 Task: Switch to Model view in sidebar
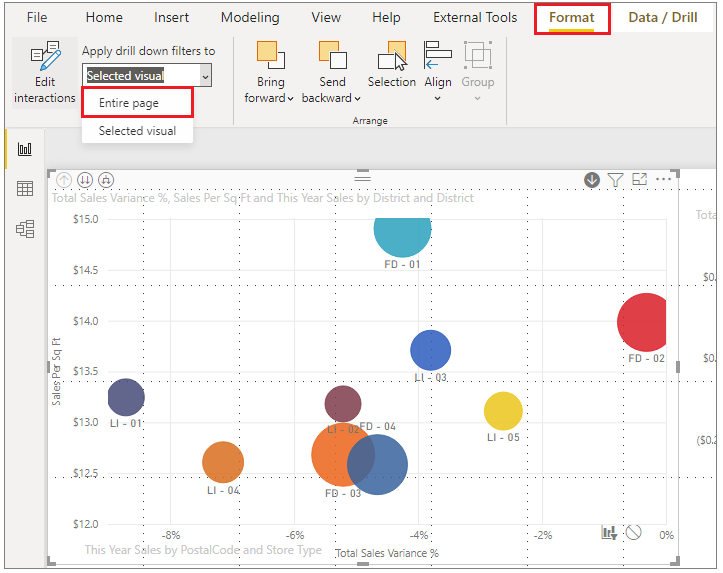(x=25, y=229)
